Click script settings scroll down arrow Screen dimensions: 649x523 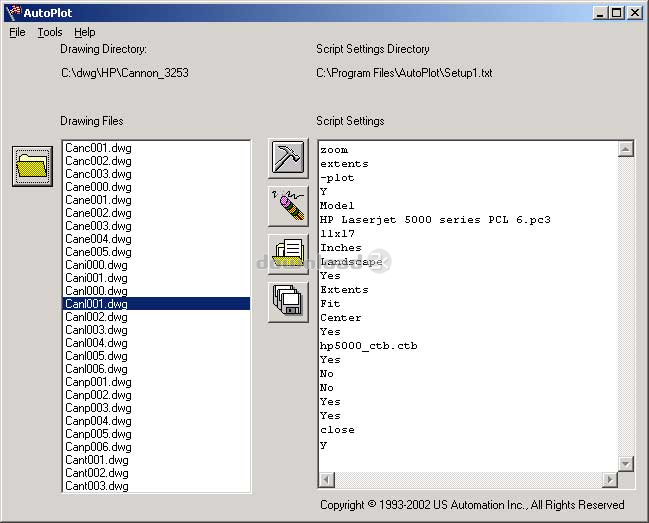click(626, 464)
